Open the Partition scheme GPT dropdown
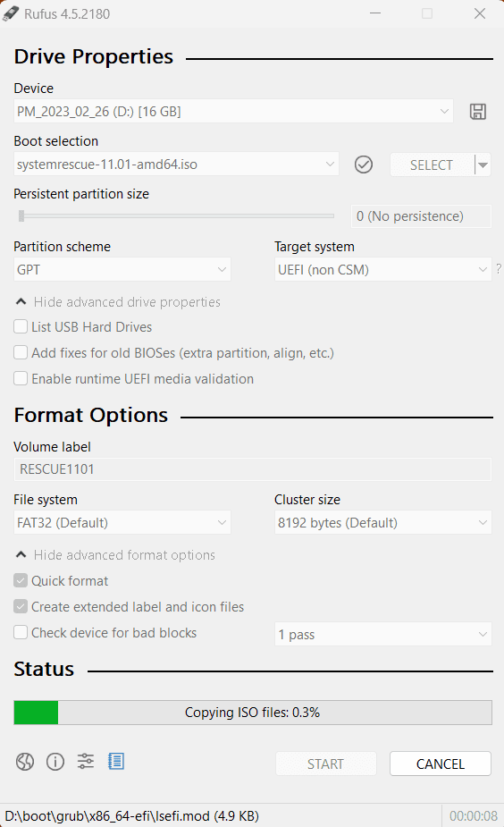504x827 pixels. [122, 269]
